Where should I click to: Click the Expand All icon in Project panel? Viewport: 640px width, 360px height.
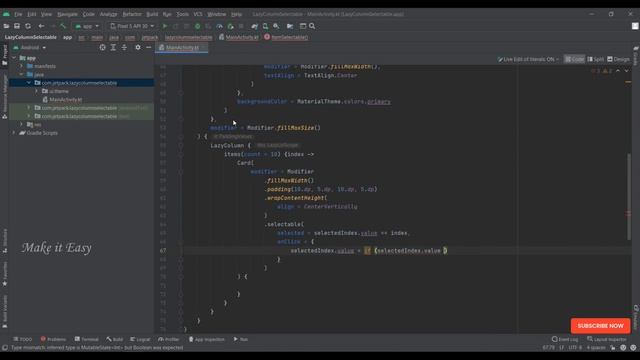(113, 47)
